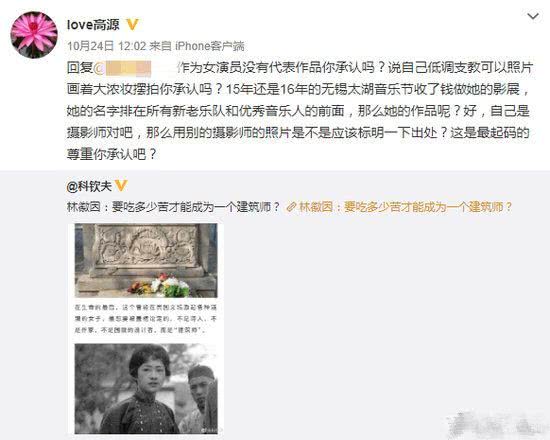Click chain link icon before orange title

[x=291, y=207]
